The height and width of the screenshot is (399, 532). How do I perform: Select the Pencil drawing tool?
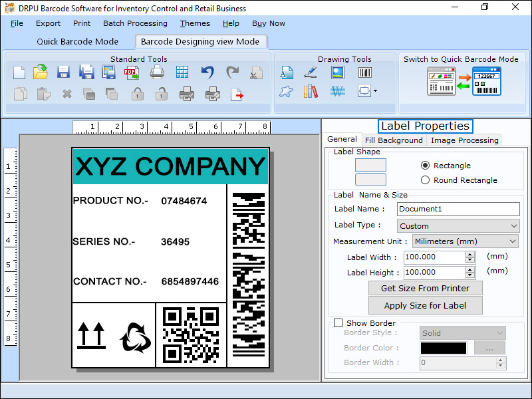(311, 72)
